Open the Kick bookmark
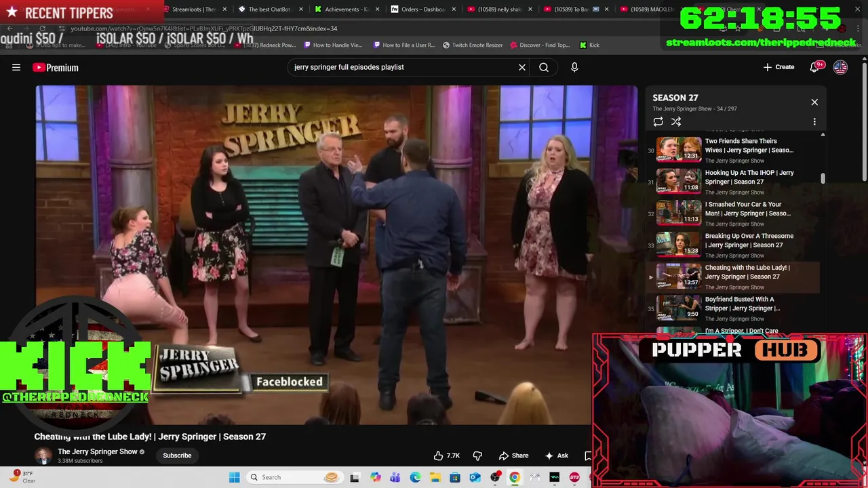 [x=589, y=45]
